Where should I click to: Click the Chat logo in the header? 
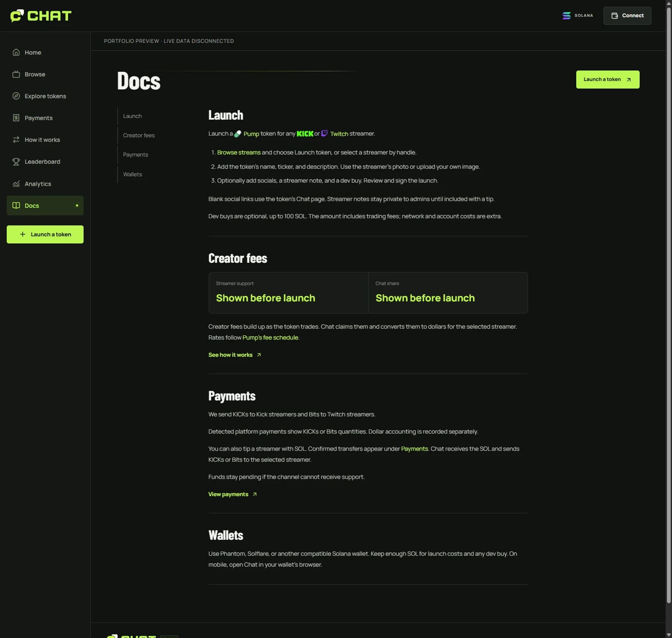41,16
